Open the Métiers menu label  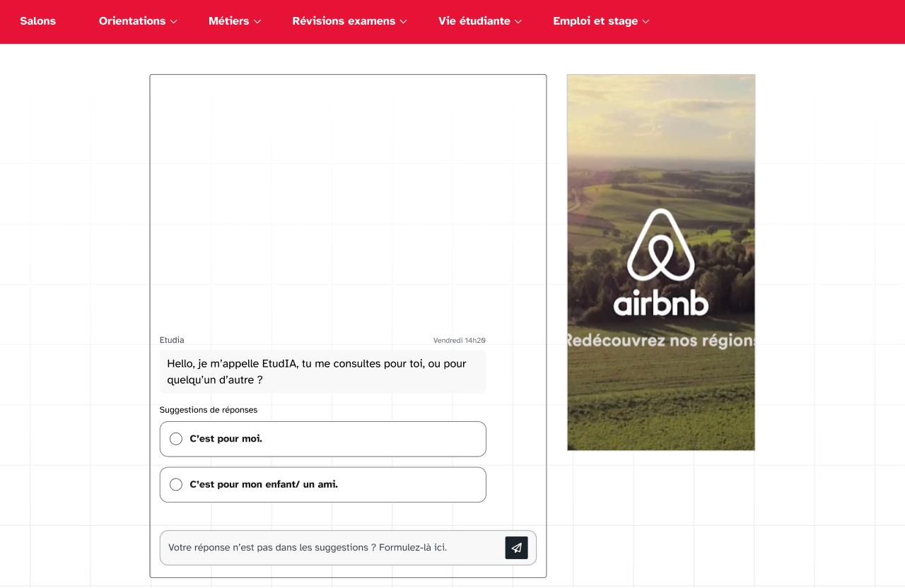pyautogui.click(x=228, y=21)
